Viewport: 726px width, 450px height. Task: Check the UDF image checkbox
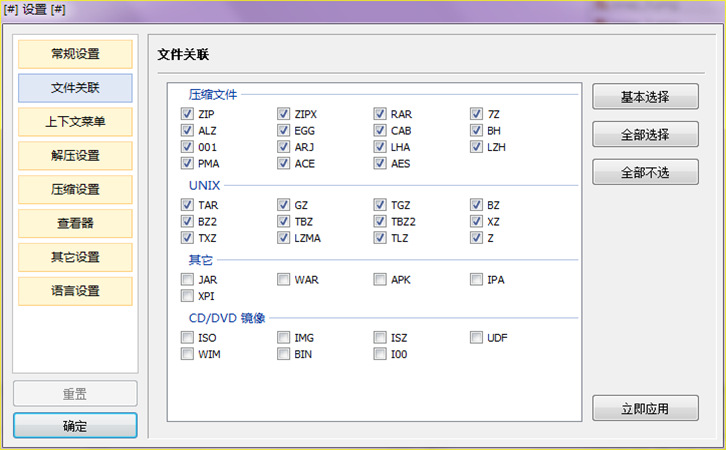477,338
